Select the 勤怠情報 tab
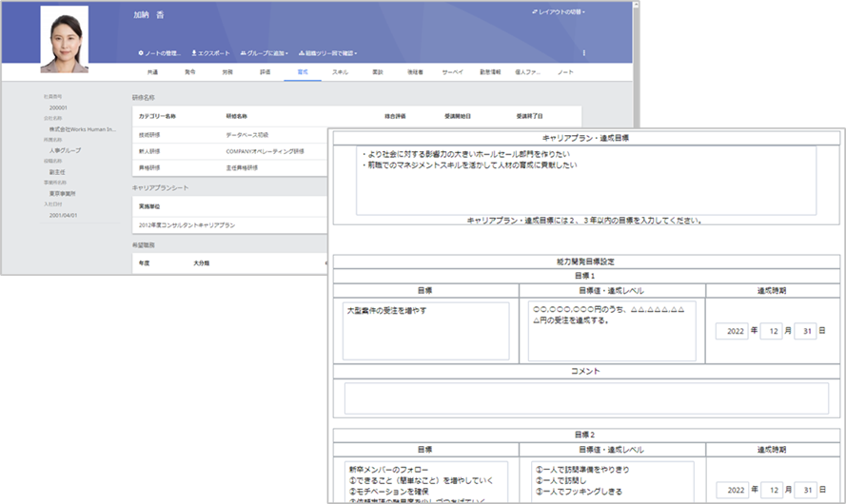The width and height of the screenshot is (846, 504). [x=490, y=72]
